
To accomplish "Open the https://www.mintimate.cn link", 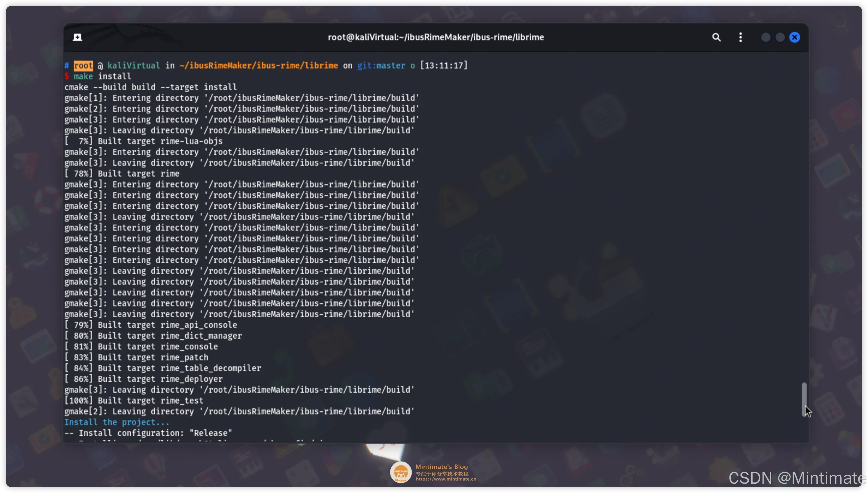I will pyautogui.click(x=446, y=479).
